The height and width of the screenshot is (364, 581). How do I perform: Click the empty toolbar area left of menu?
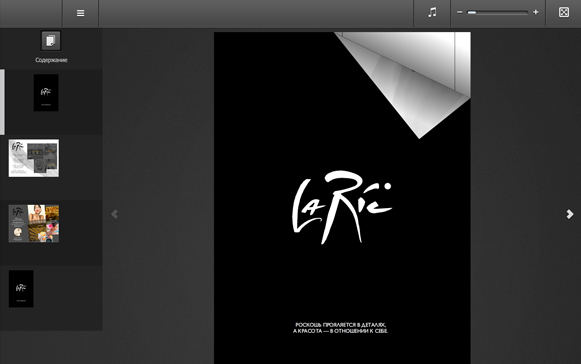click(31, 13)
